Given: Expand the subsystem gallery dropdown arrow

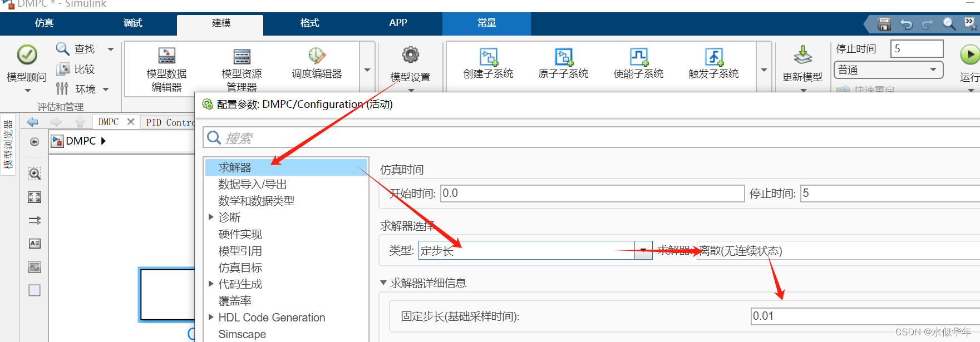Looking at the screenshot, I should pyautogui.click(x=764, y=70).
